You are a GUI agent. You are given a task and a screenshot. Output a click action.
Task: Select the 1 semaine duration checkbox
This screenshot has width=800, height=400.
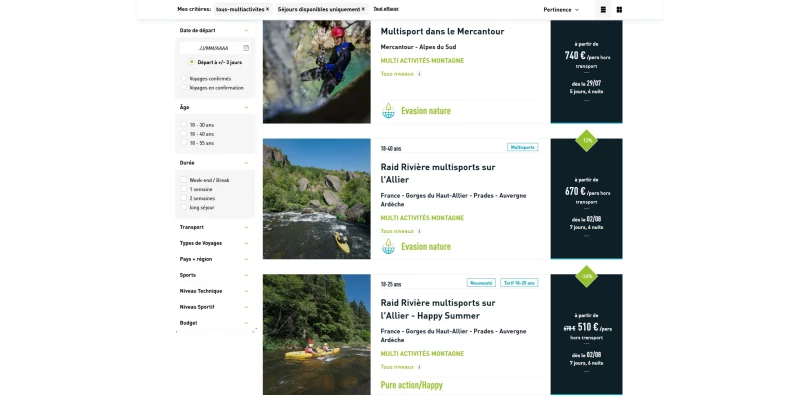184,189
